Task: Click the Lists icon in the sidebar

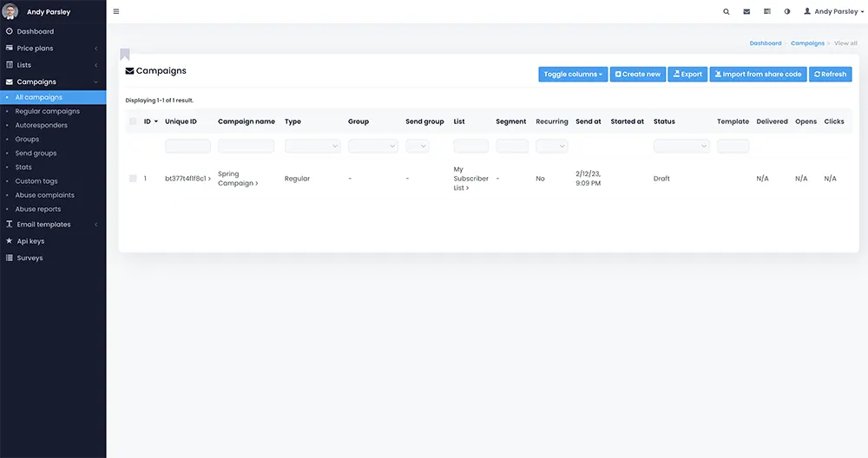Action: pyautogui.click(x=9, y=65)
